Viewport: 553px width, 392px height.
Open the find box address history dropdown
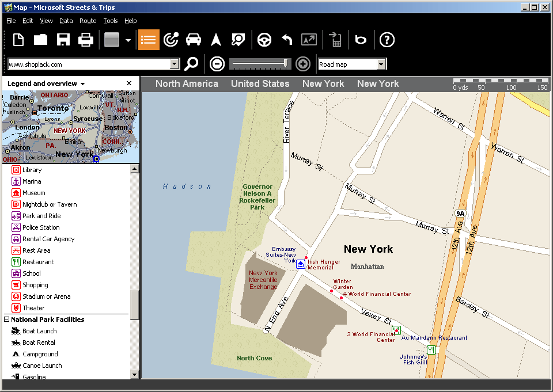pyautogui.click(x=175, y=64)
